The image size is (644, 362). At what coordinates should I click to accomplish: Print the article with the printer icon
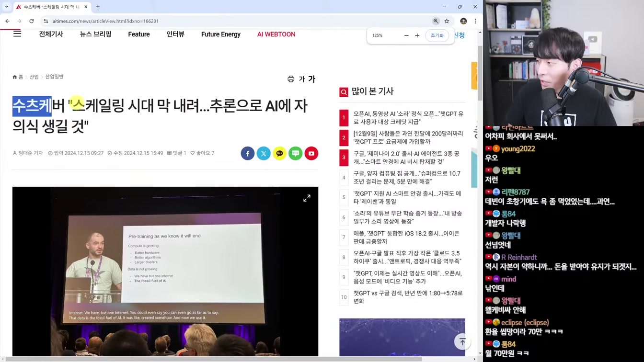[291, 79]
